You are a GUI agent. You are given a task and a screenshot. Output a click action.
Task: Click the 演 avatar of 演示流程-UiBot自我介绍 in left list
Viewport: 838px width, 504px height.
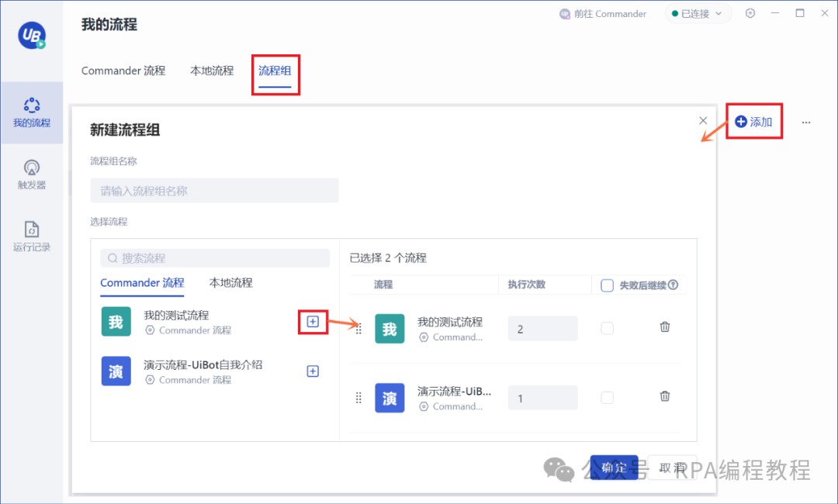pos(116,371)
